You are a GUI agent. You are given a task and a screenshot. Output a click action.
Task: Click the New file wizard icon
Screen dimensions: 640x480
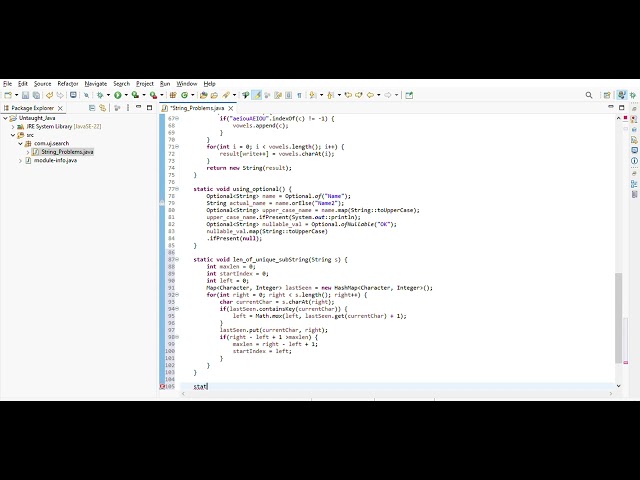pyautogui.click(x=8, y=95)
